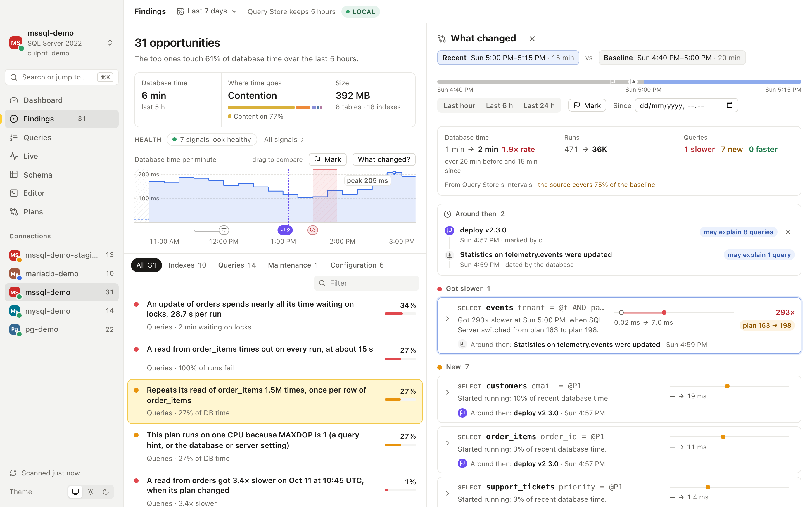Click the Mark button beside Last 24 h

pyautogui.click(x=587, y=106)
